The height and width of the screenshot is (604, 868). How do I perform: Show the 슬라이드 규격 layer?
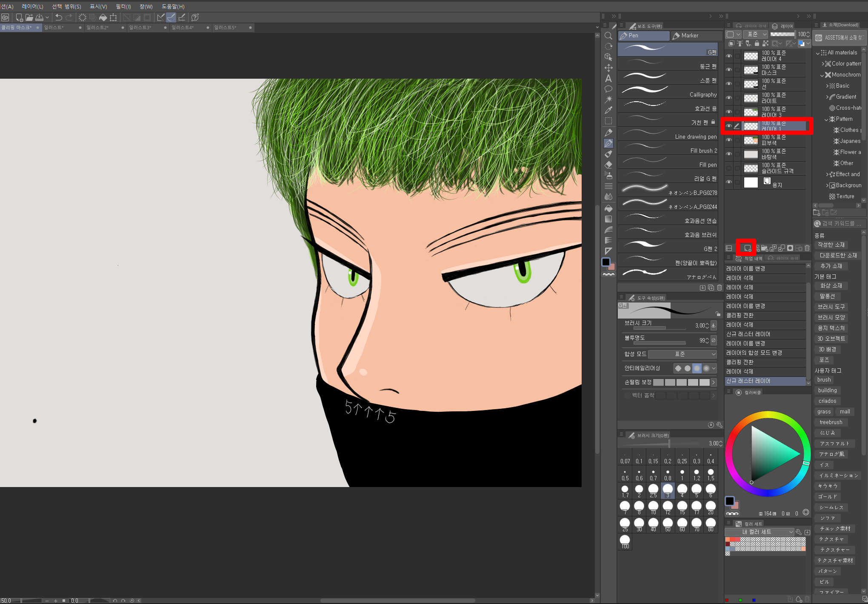pos(729,168)
